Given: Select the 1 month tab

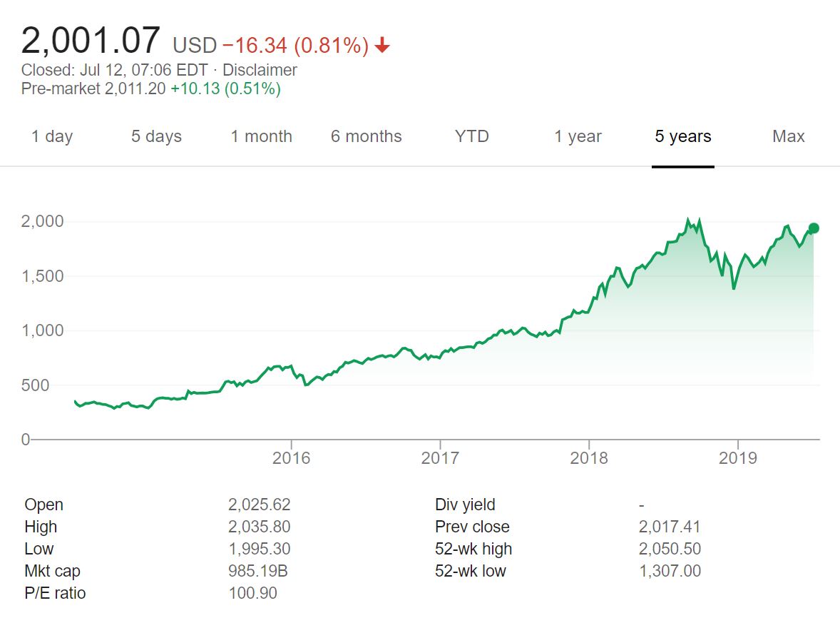Looking at the screenshot, I should coord(261,136).
